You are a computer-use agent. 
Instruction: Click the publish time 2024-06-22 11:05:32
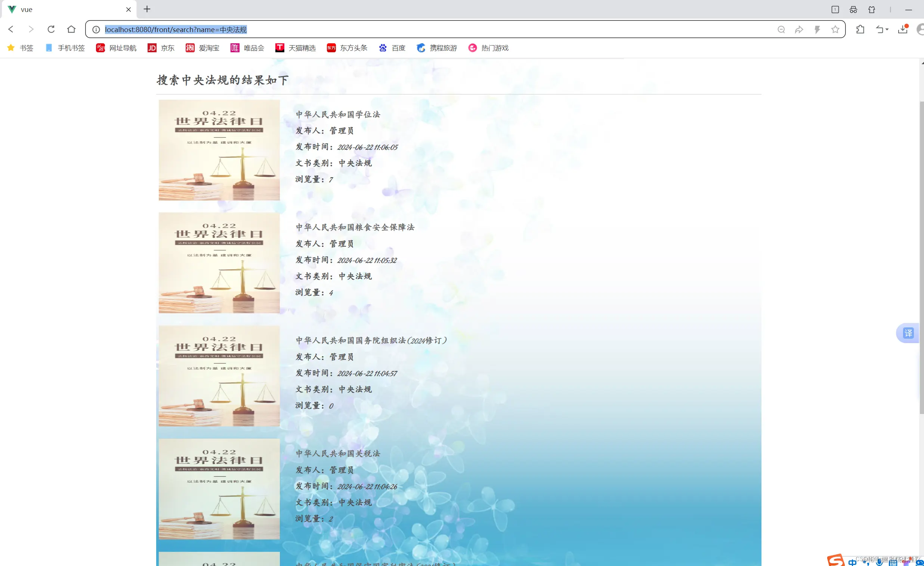click(367, 261)
